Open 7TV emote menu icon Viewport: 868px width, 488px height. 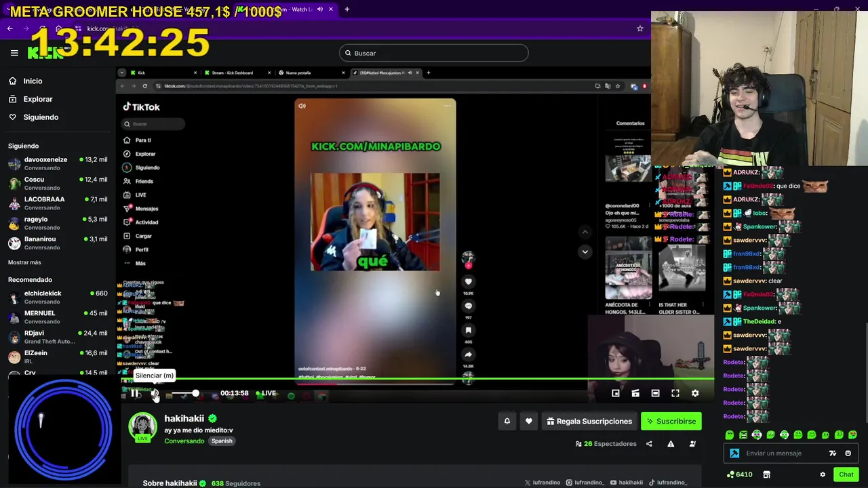833,453
